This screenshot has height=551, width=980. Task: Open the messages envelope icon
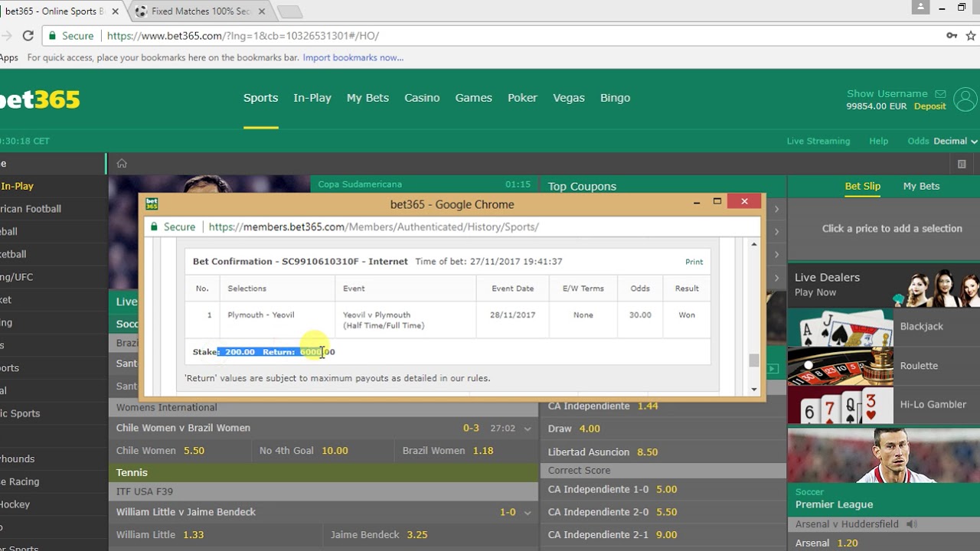(940, 94)
